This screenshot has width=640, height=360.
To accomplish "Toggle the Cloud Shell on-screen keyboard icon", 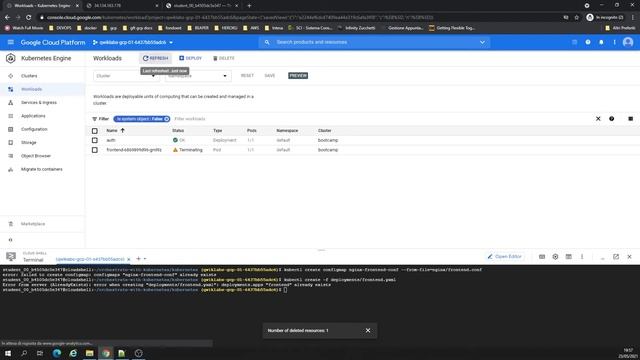I will point(542,257).
